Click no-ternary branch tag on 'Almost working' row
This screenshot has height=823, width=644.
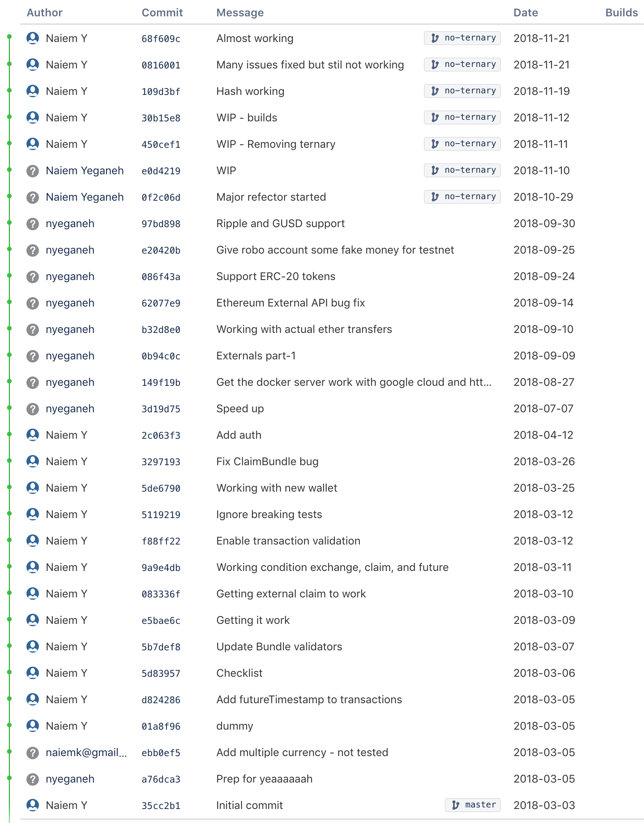tap(462, 38)
